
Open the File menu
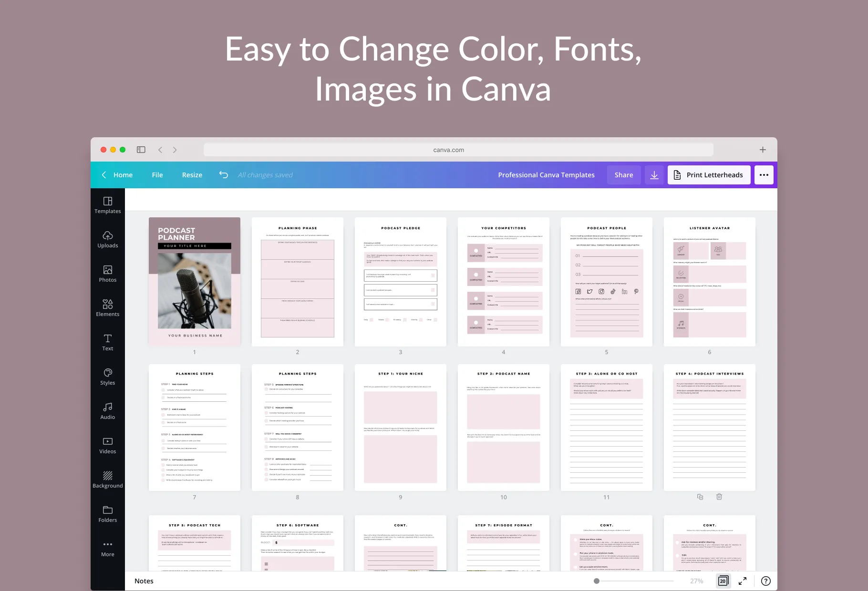click(x=157, y=175)
